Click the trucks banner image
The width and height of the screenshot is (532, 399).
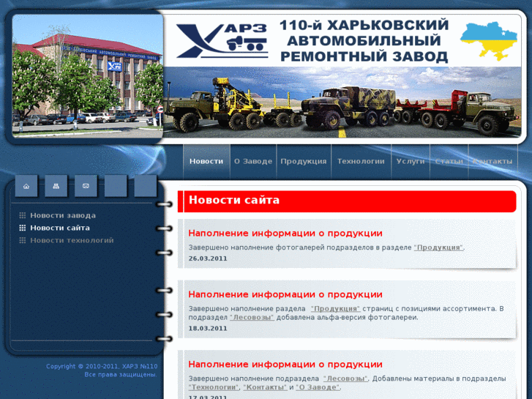[x=342, y=102]
